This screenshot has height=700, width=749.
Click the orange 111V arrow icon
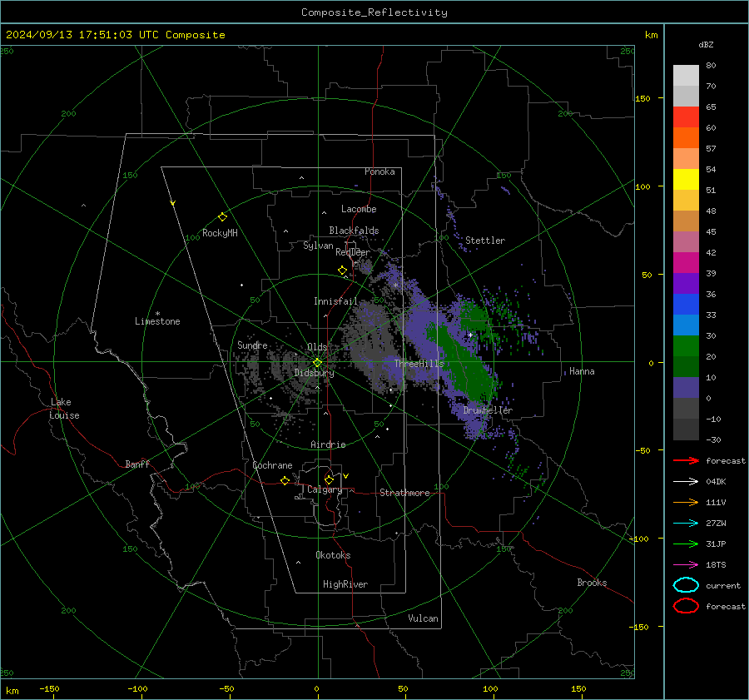(686, 502)
